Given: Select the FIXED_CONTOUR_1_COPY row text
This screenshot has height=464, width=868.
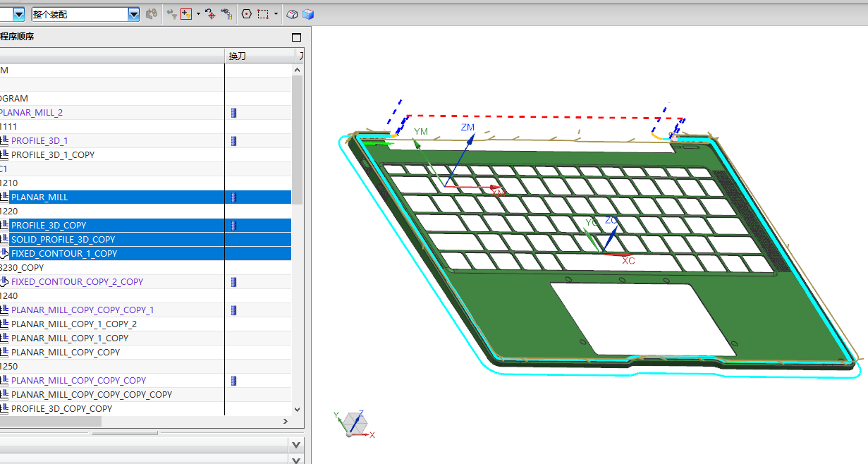Looking at the screenshot, I should coord(64,254).
